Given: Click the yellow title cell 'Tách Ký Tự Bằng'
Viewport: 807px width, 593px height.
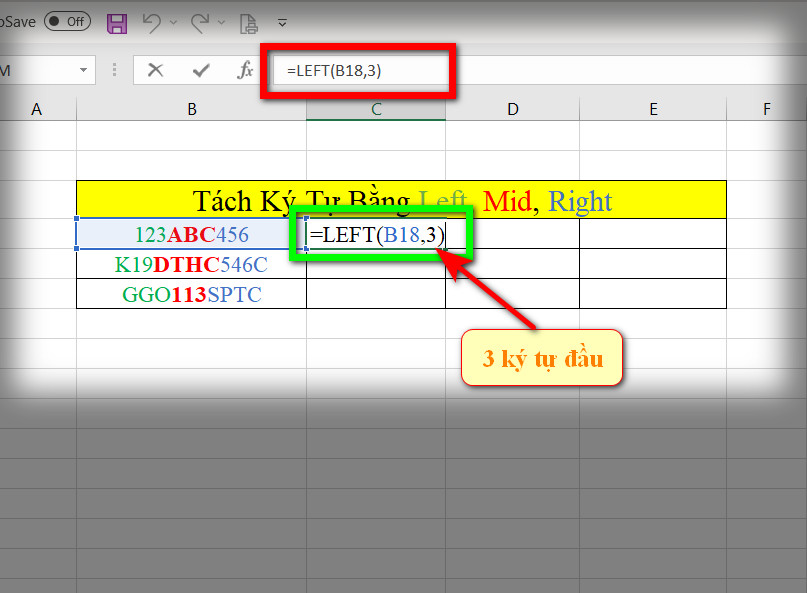Looking at the screenshot, I should (x=401, y=200).
